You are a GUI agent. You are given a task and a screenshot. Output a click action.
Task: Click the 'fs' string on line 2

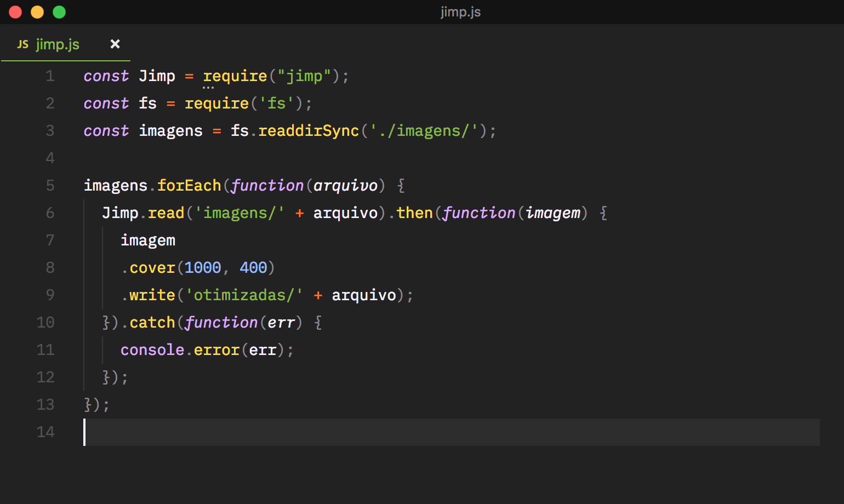tap(276, 104)
